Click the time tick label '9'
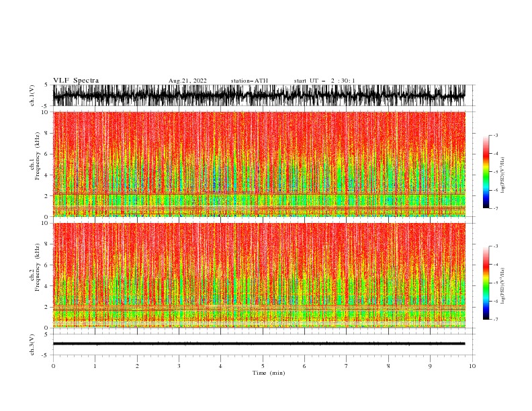Screen dimensions: 532x411 pyautogui.click(x=430, y=366)
